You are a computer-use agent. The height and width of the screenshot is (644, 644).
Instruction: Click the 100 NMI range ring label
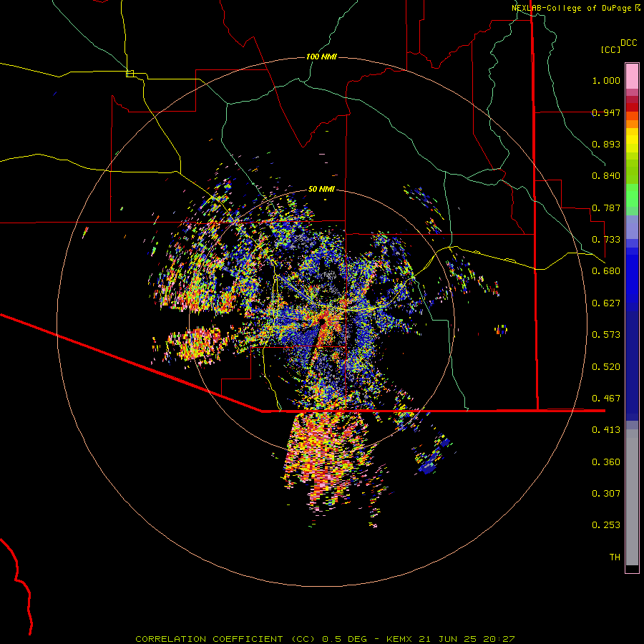tap(321, 57)
